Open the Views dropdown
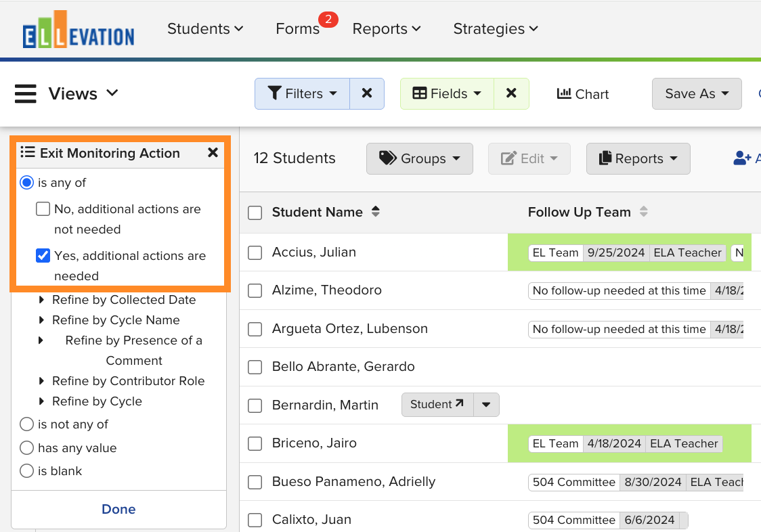 [x=83, y=93]
